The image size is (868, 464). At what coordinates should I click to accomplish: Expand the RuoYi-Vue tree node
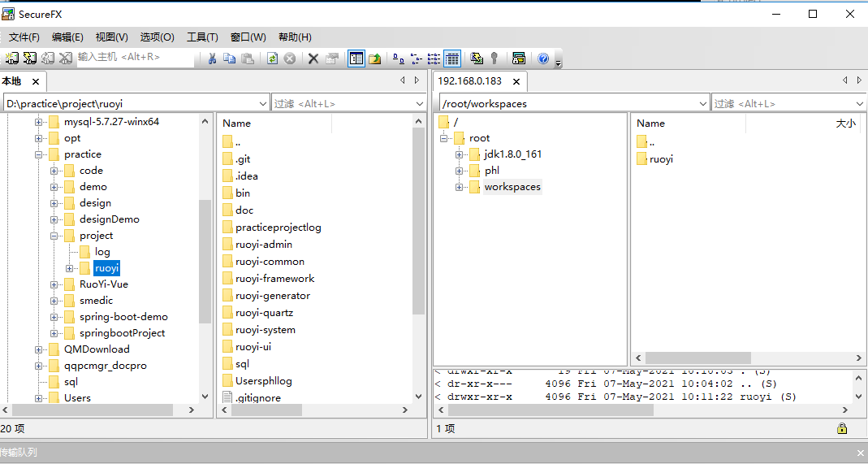(54, 284)
